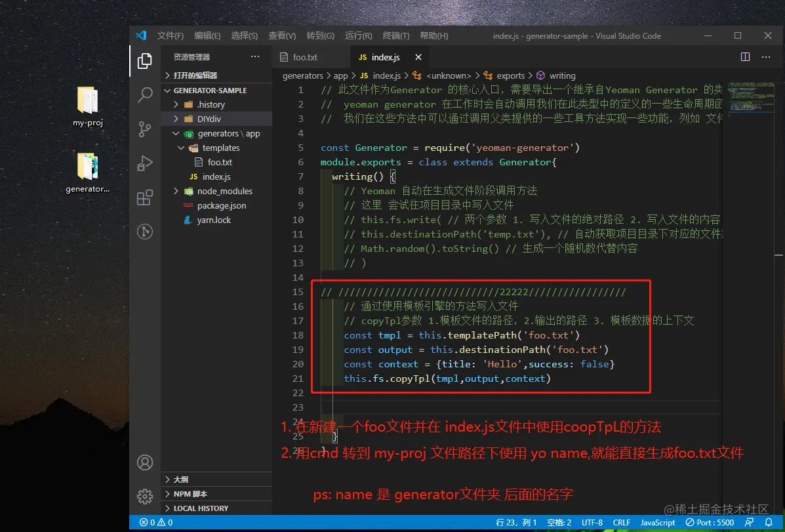785x532 pixels.
Task: Open the generator desktop folder
Action: [88, 173]
